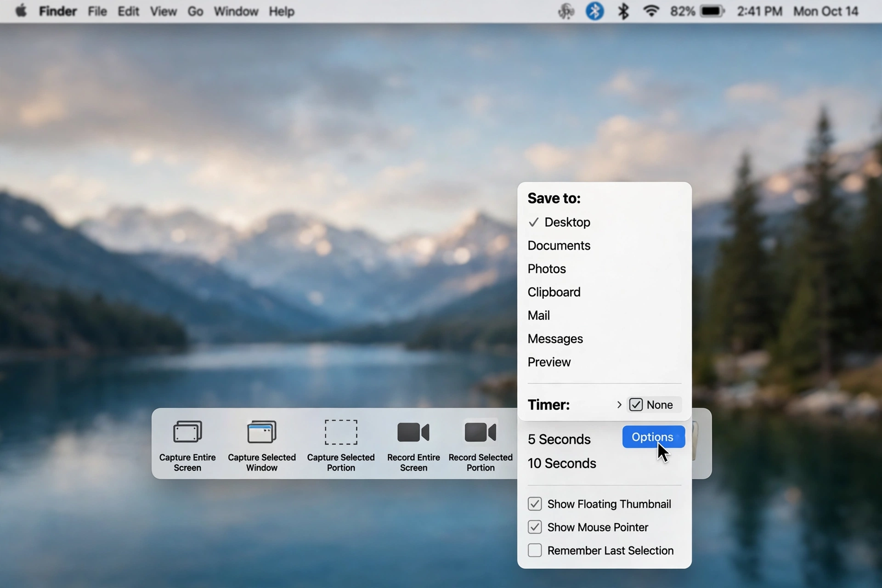Click the 82% battery percentage
The width and height of the screenshot is (882, 588).
click(x=682, y=11)
